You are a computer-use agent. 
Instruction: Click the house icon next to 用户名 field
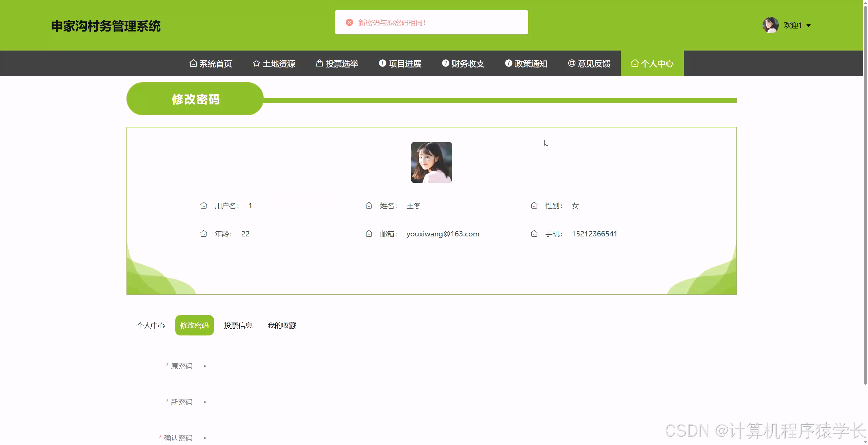(203, 205)
